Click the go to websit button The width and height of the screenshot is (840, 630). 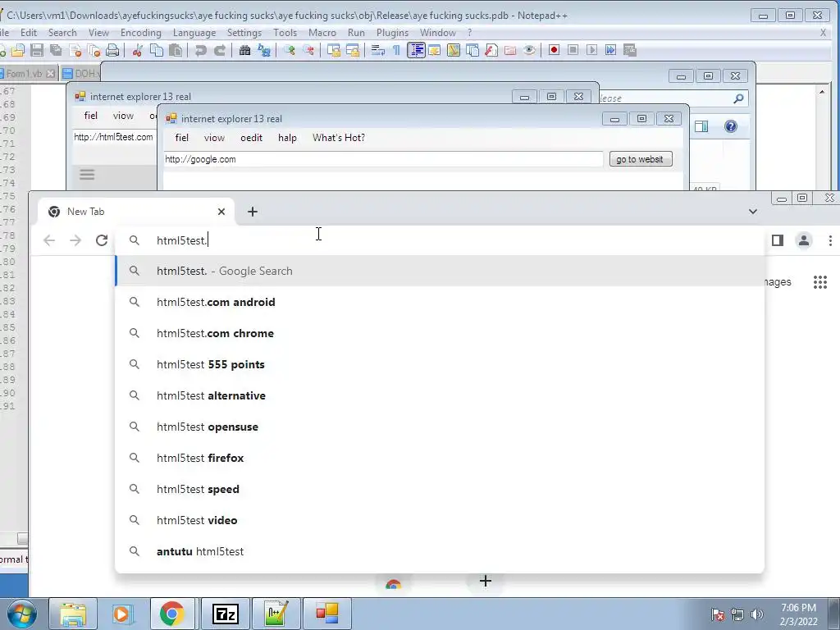point(641,159)
